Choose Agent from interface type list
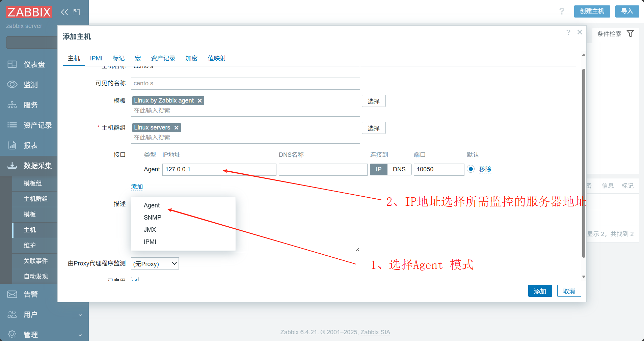This screenshot has height=341, width=644. pyautogui.click(x=152, y=205)
